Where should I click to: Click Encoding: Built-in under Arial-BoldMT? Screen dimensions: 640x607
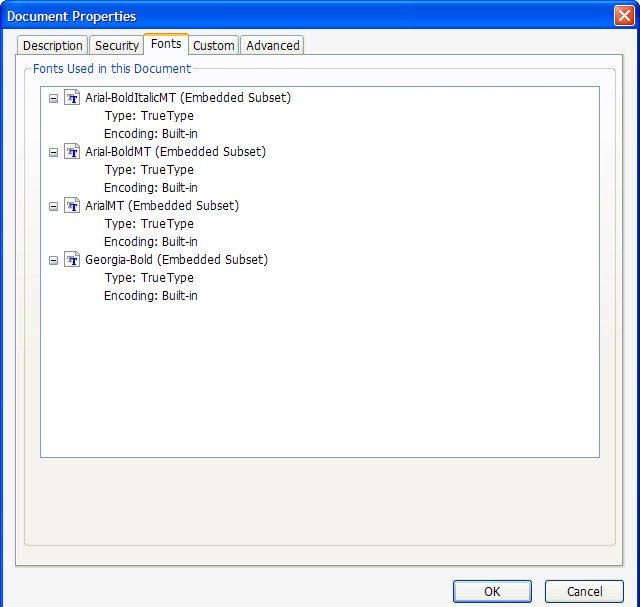[151, 187]
